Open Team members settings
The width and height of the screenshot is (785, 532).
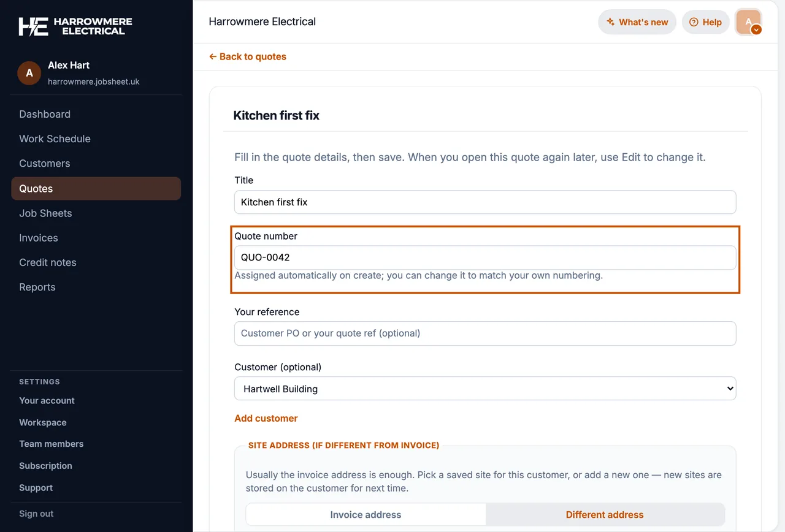click(x=52, y=444)
